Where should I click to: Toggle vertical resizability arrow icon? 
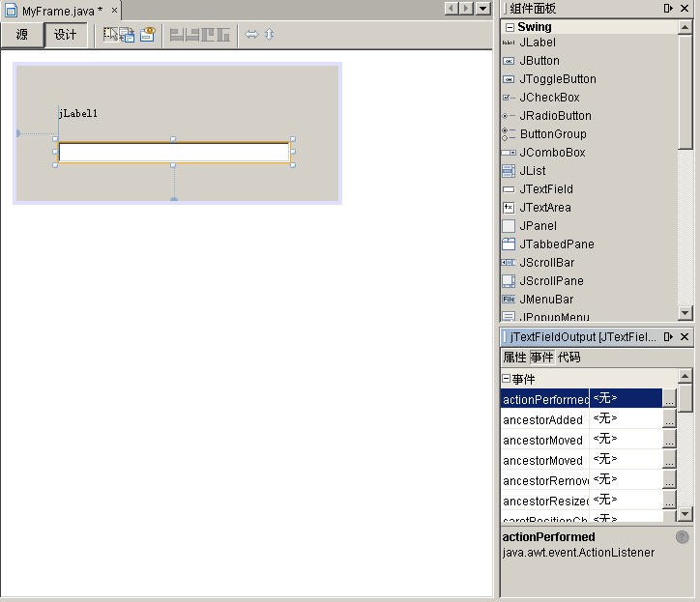(269, 35)
